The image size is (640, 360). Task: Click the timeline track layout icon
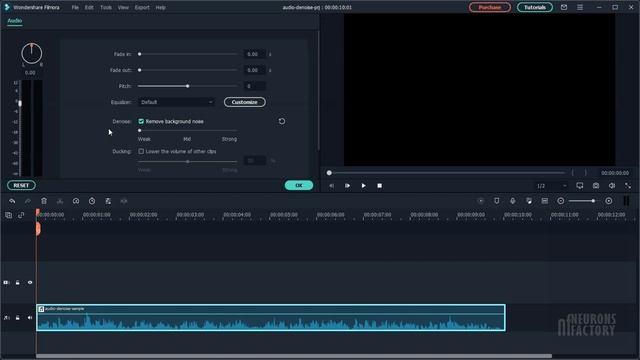pos(544,201)
